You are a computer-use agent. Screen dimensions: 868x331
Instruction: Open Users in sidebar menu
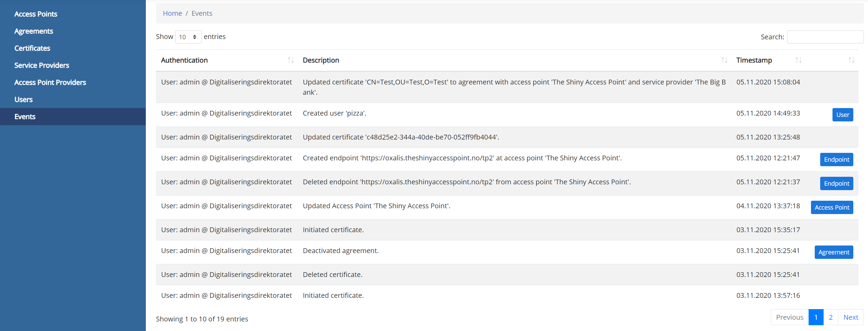pyautogui.click(x=24, y=100)
